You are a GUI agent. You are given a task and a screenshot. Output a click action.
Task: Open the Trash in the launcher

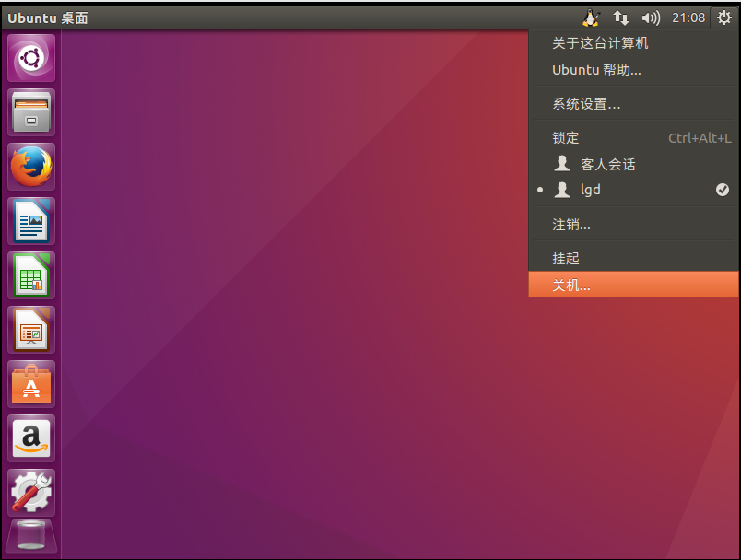click(x=31, y=536)
